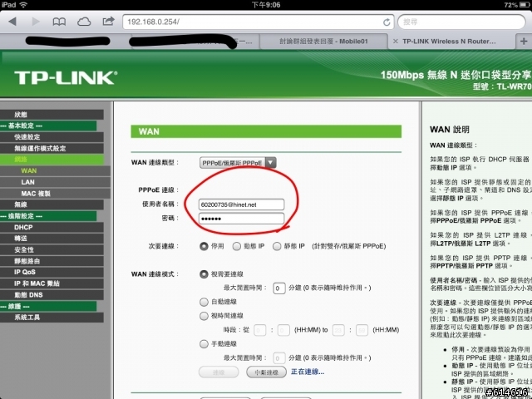Open the 系統工具 system tools item

[x=52, y=318]
